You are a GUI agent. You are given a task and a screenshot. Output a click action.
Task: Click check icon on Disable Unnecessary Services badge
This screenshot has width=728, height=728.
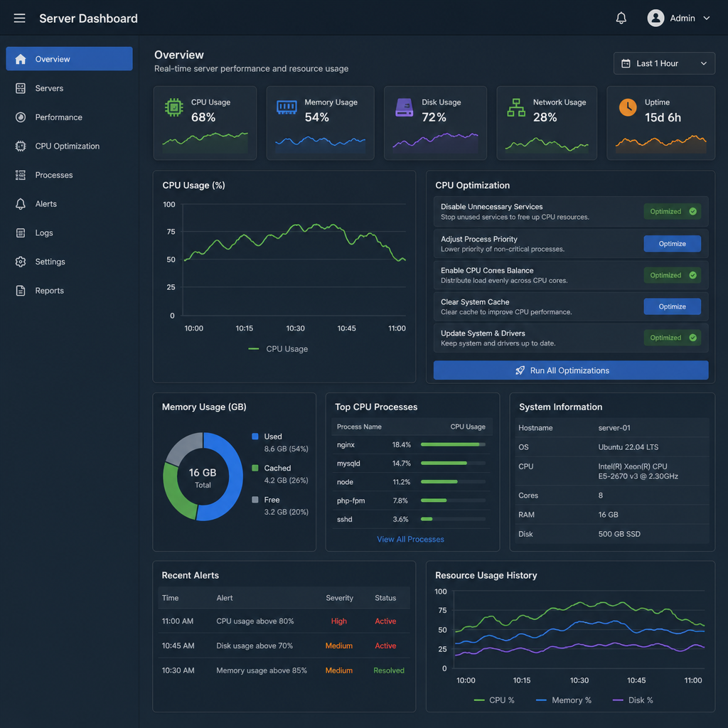(x=692, y=211)
